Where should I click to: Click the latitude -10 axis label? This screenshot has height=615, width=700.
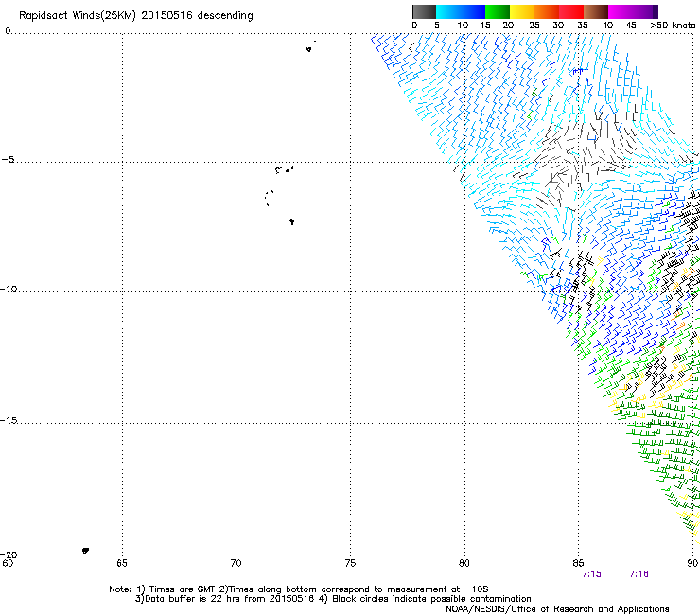pyautogui.click(x=9, y=289)
